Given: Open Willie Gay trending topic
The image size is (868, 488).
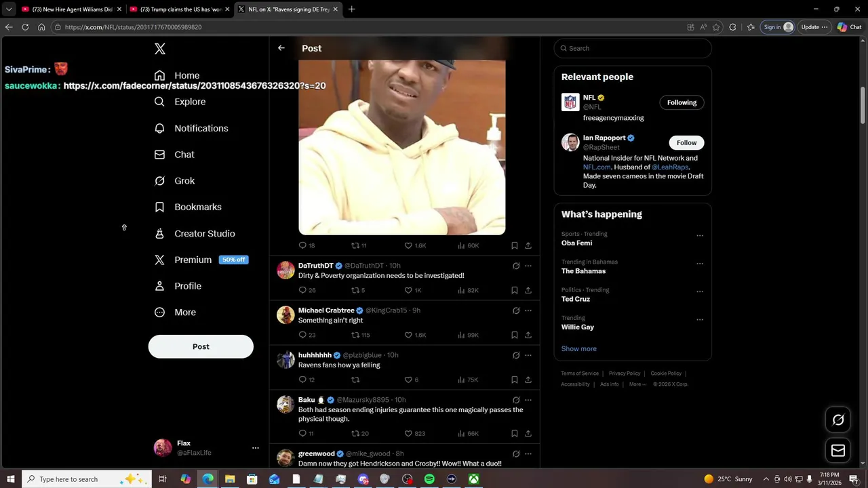Looking at the screenshot, I should [578, 327].
